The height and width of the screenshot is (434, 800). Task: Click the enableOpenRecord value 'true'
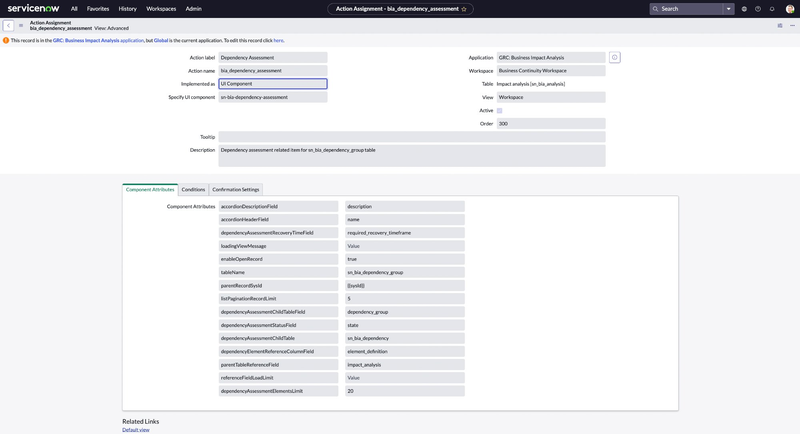[405, 259]
